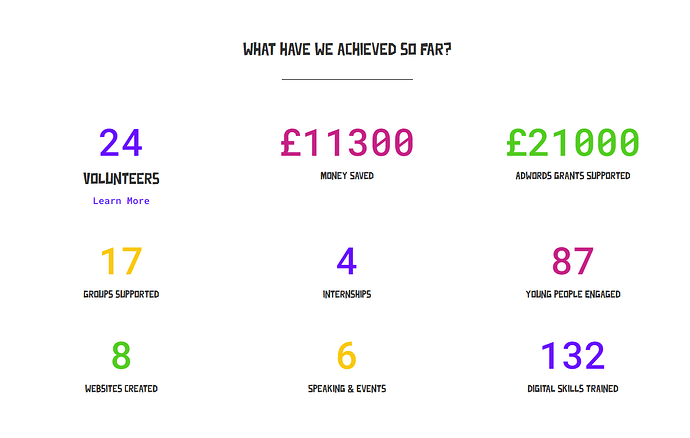Image resolution: width=690 pixels, height=438 pixels.
Task: Select the Young People Engaged label
Action: point(573,294)
